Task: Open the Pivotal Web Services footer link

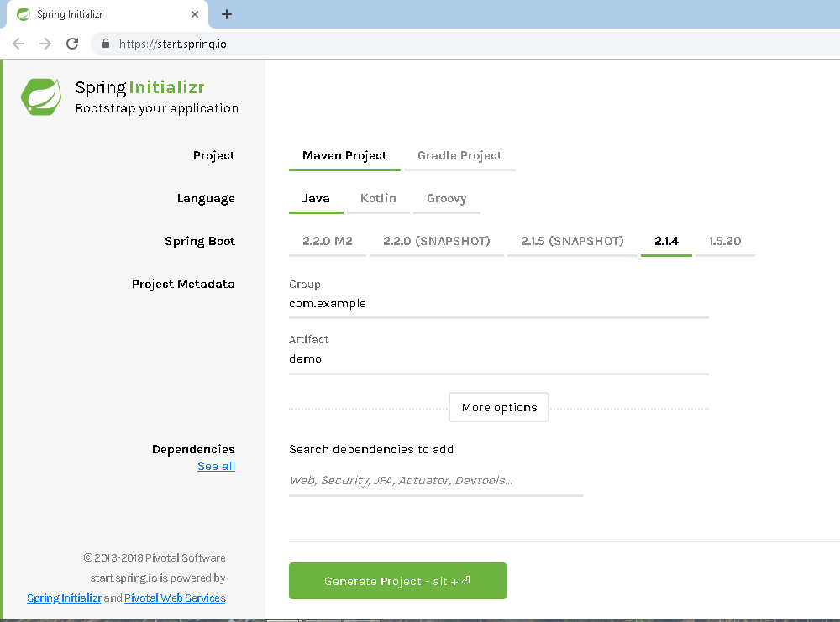Action: 175,598
